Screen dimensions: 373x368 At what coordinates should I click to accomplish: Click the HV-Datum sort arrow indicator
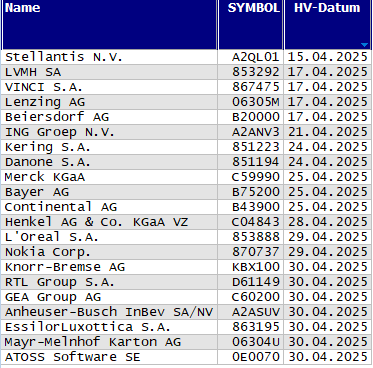364,45
